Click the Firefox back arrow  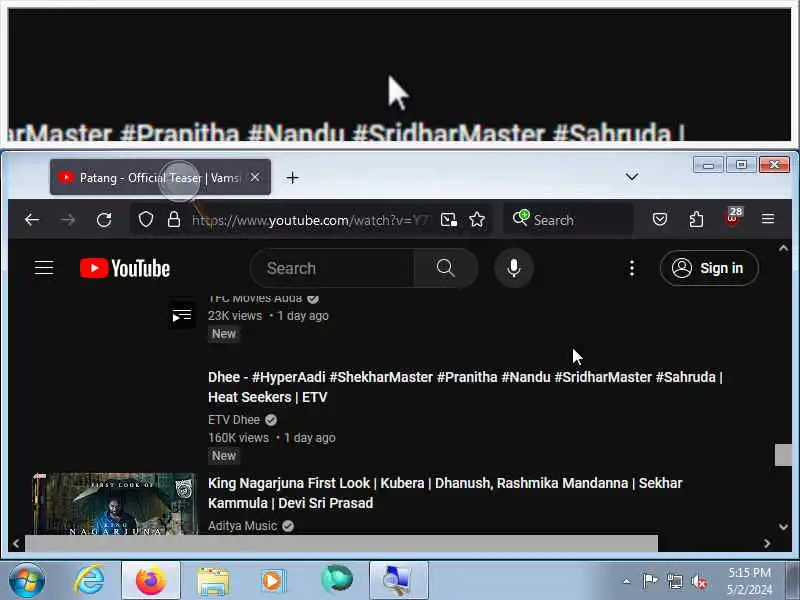click(x=32, y=220)
